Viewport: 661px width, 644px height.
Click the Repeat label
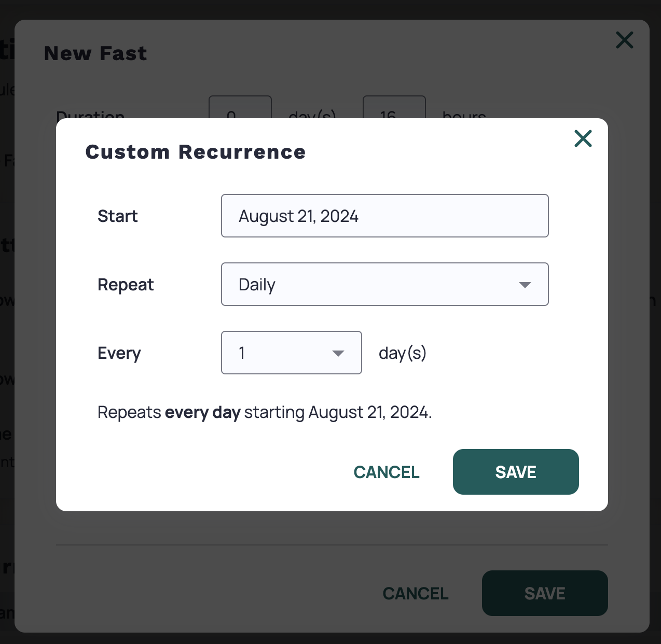(125, 284)
